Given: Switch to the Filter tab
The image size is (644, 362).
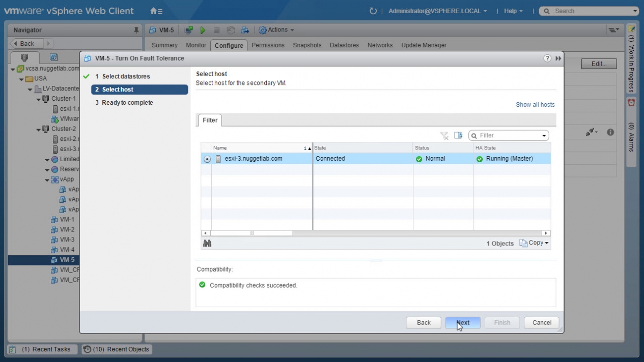Looking at the screenshot, I should pos(210,120).
